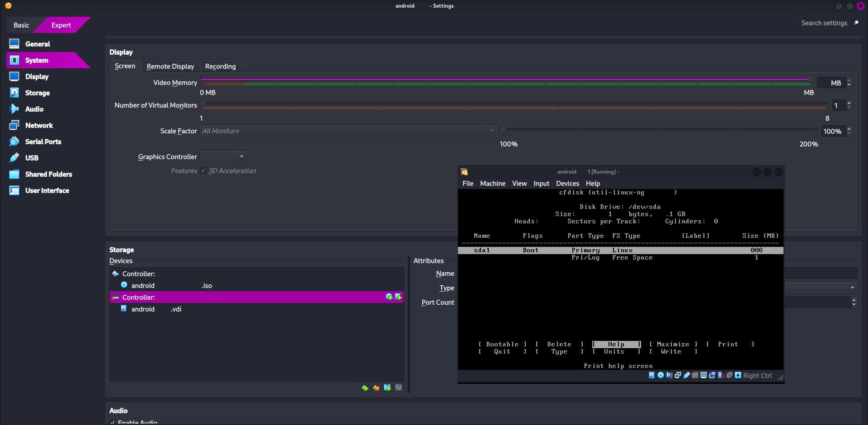Open the Input menu in VM window
Image resolution: width=868 pixels, height=425 pixels.
point(541,184)
